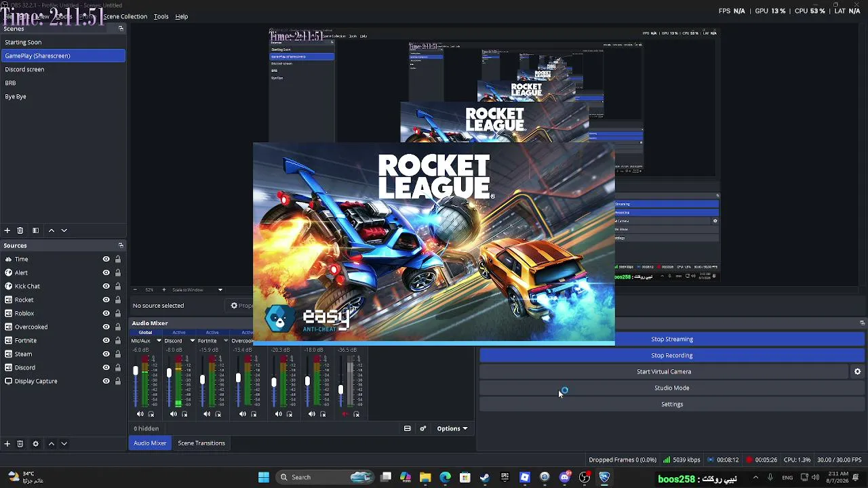Open Mic/Aux channel dropdown arrow

(x=159, y=341)
